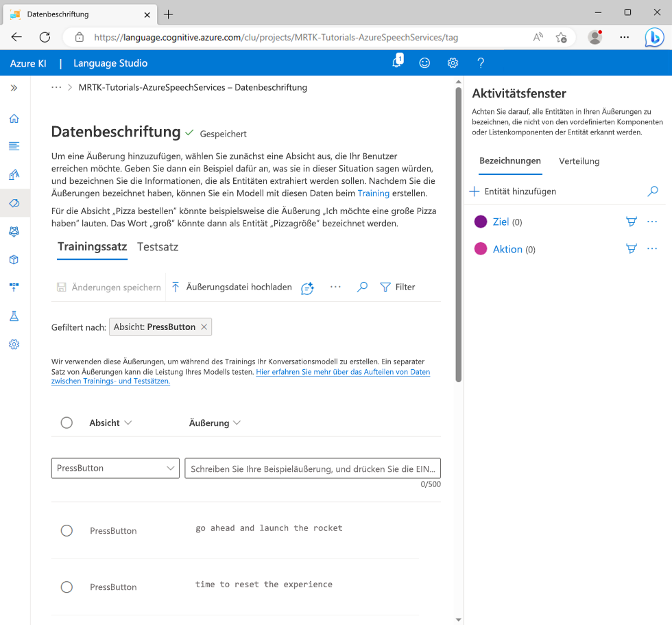Open the PressButton intent dropdown

click(x=115, y=468)
